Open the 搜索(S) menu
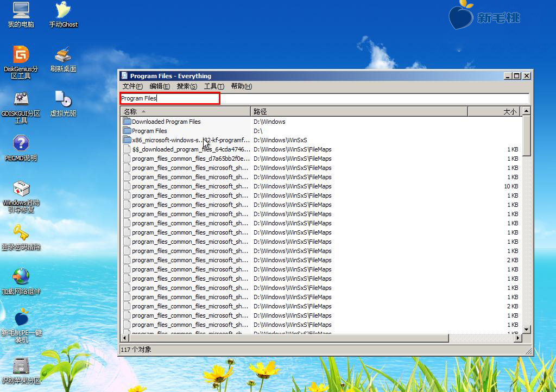 [x=187, y=86]
